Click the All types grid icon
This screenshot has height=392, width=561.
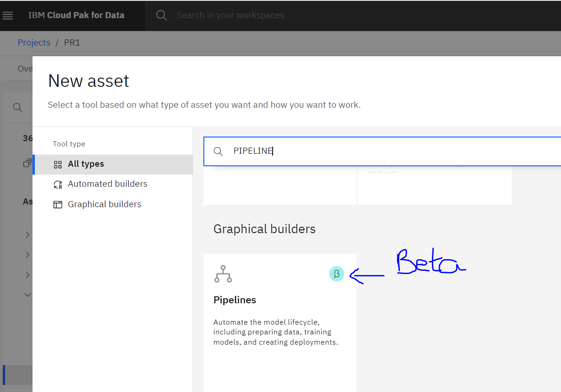(x=58, y=164)
